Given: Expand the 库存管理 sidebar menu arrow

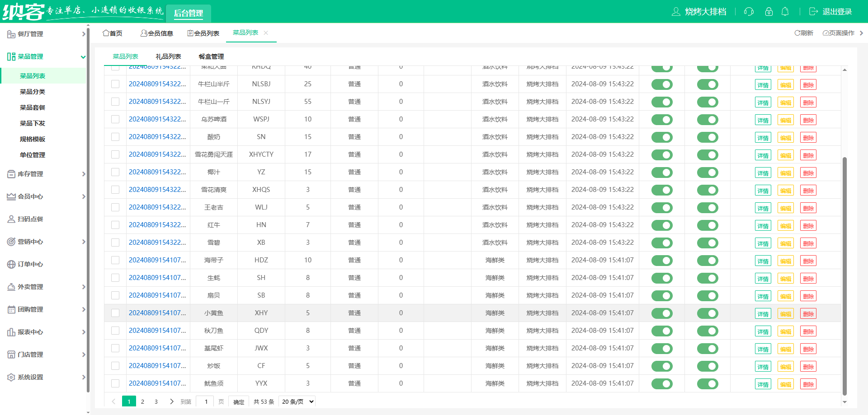Looking at the screenshot, I should [83, 174].
